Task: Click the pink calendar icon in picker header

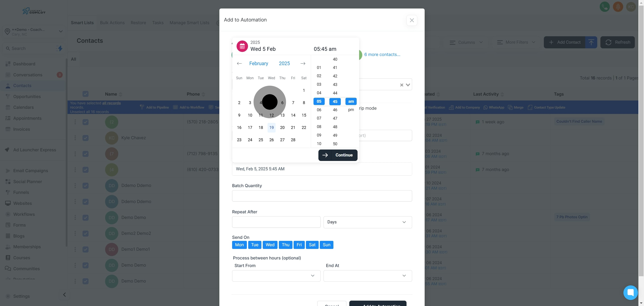Action: pos(242,46)
